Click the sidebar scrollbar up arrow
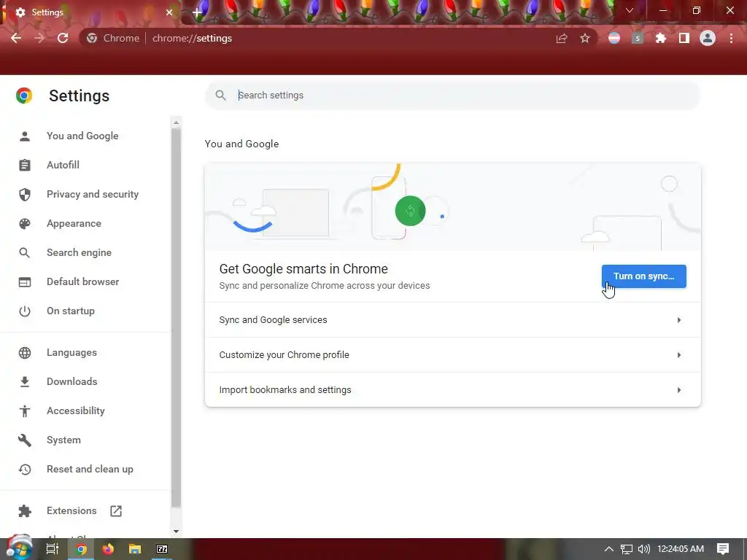The image size is (747, 560). pos(177,122)
